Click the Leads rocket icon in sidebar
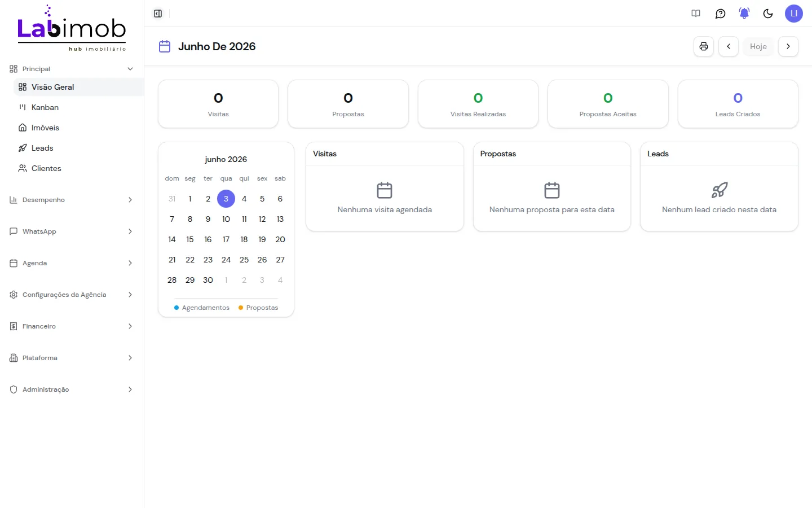This screenshot has height=508, width=812. tap(23, 148)
